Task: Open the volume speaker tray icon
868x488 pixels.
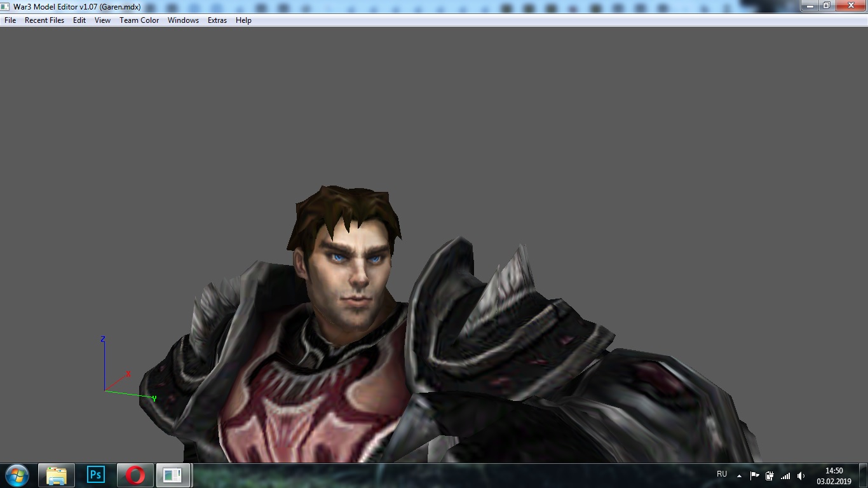Action: click(801, 475)
